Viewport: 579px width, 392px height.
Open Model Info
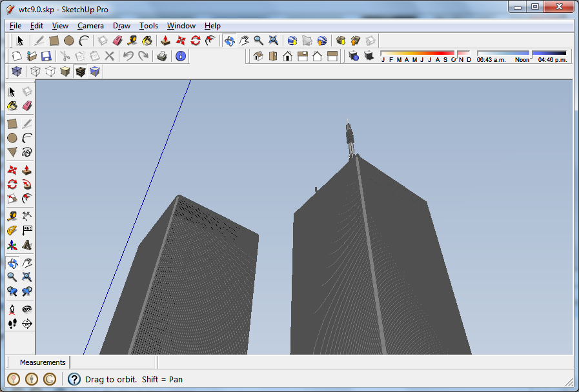click(x=181, y=56)
